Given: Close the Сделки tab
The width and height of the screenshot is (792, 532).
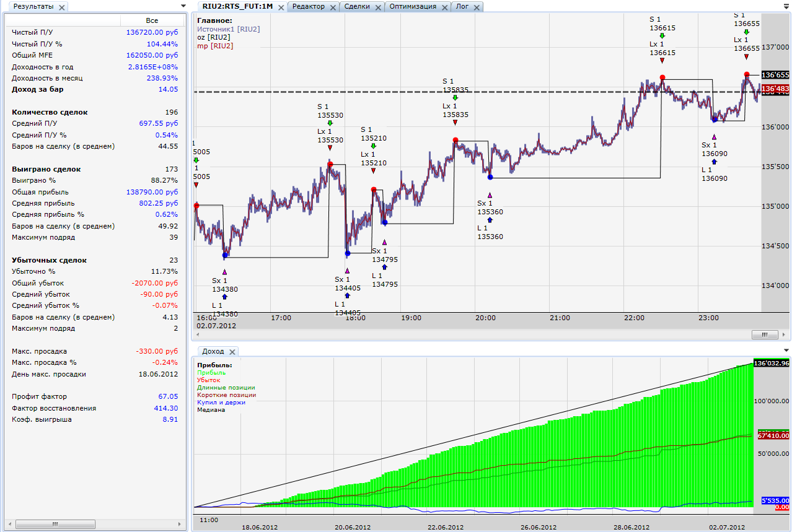Looking at the screenshot, I should [x=379, y=7].
